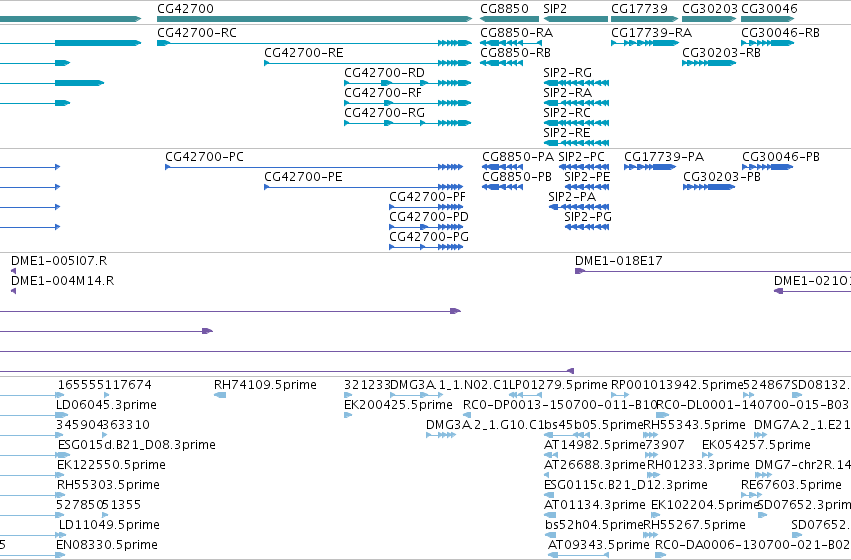
Task: Select the CG42700 gene label
Action: 185,9
